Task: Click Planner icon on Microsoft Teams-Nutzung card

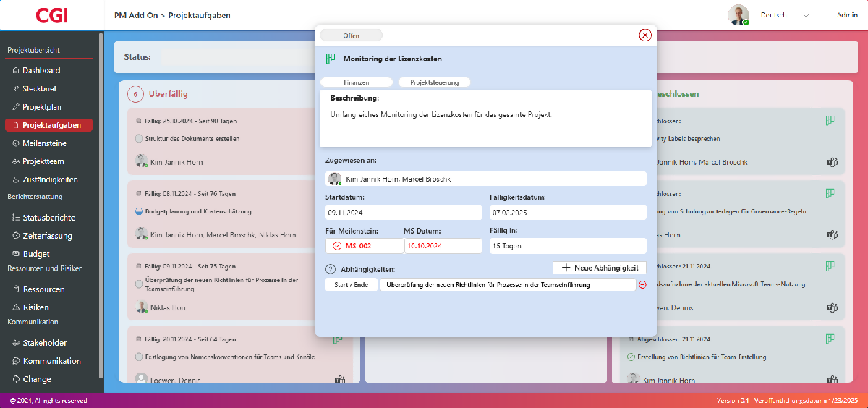Action: click(x=830, y=266)
